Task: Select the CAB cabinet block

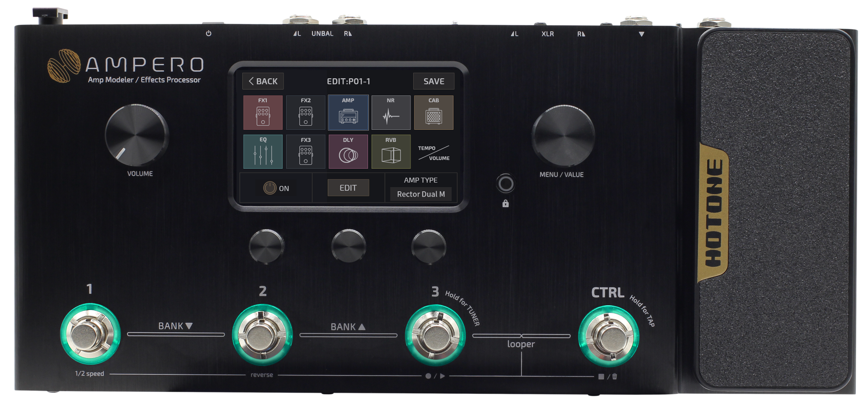Action: (434, 113)
